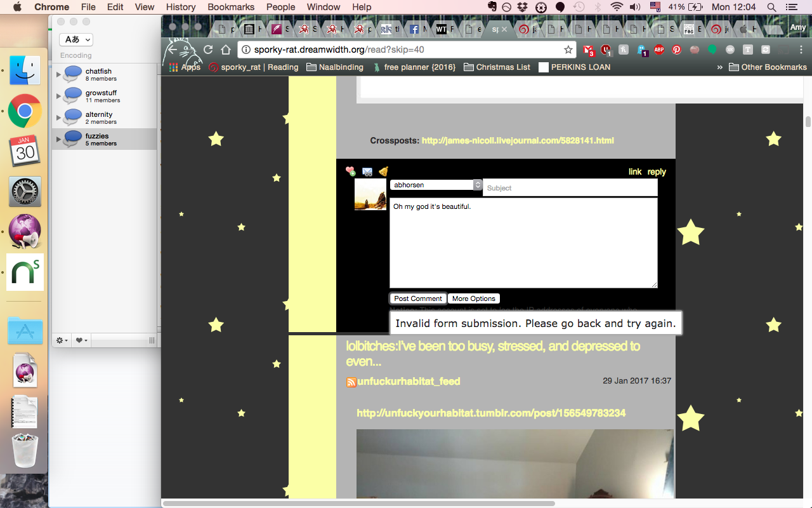The width and height of the screenshot is (812, 508).
Task: Open the globe megaphone chat app in Dock
Action: [x=25, y=231]
